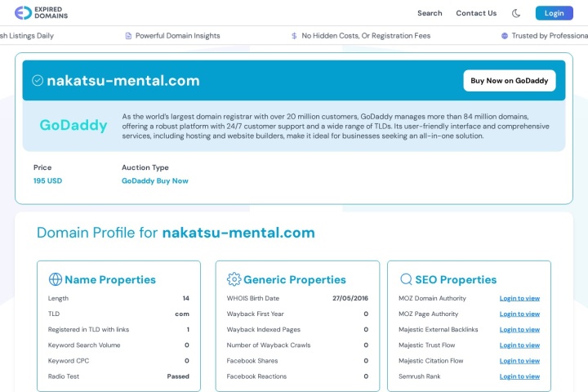Click the Auction Type label
The height and width of the screenshot is (392, 588).
145,167
